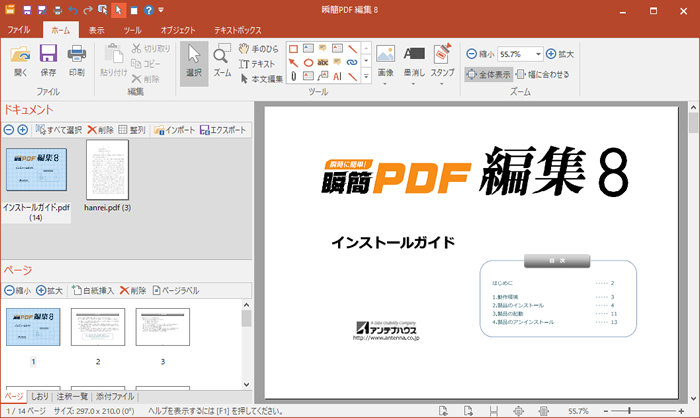Open the 墨消し dropdown arrow
The image size is (700, 418).
click(x=413, y=84)
